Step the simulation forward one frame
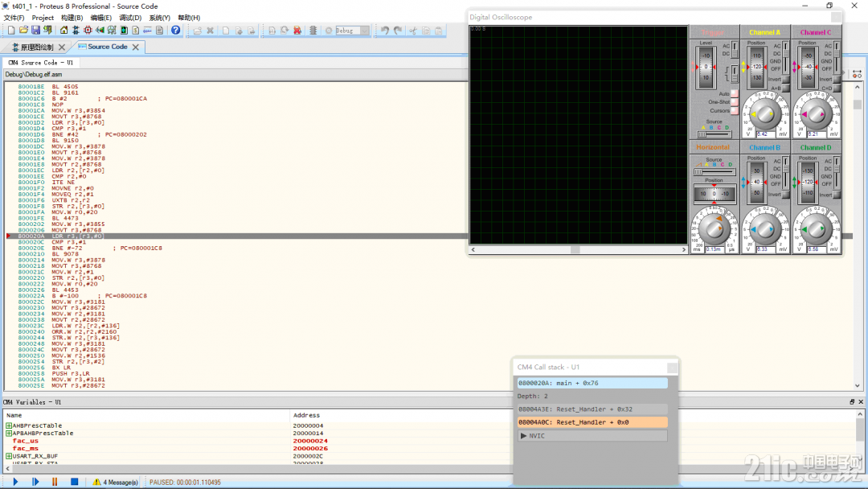This screenshot has height=489, width=868. click(35, 482)
